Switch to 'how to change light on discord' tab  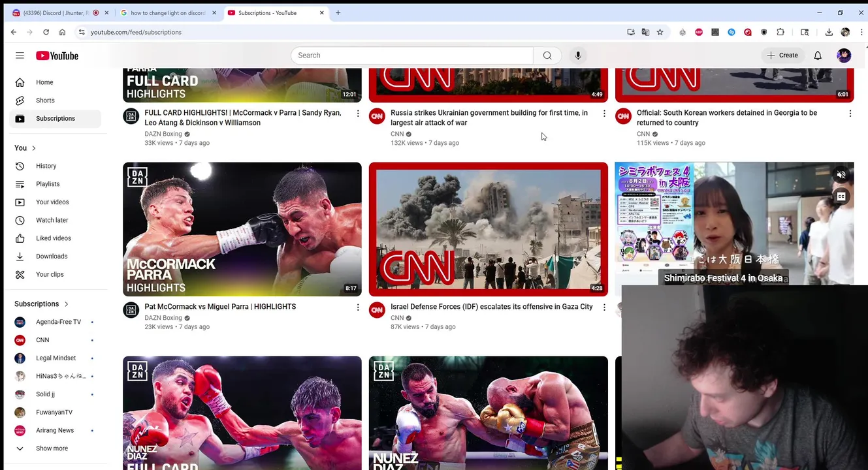click(169, 12)
